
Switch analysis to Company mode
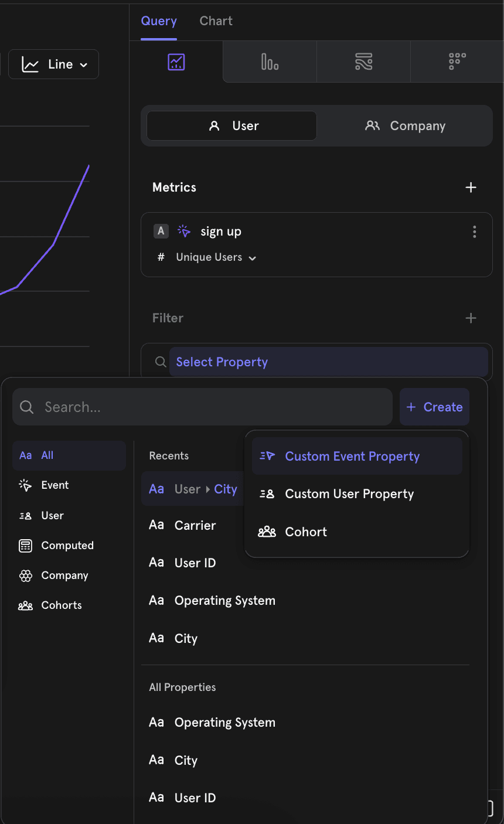click(405, 125)
